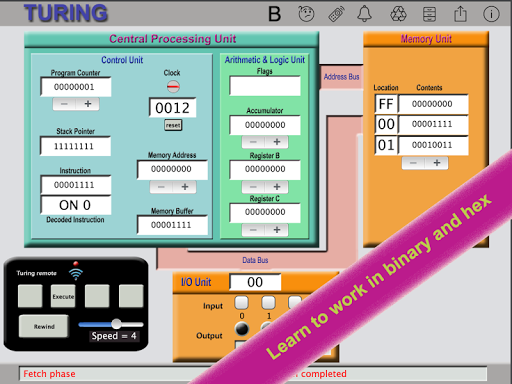512x384 pixels.
Task: Click the Speed slider handle
Action: pos(116,324)
